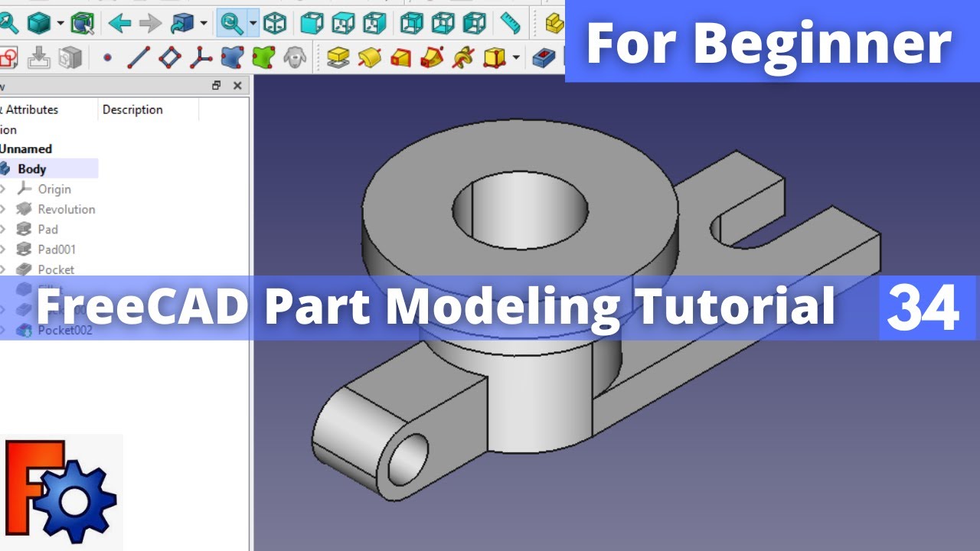
Task: Click the clone sheep icon
Action: (x=294, y=57)
